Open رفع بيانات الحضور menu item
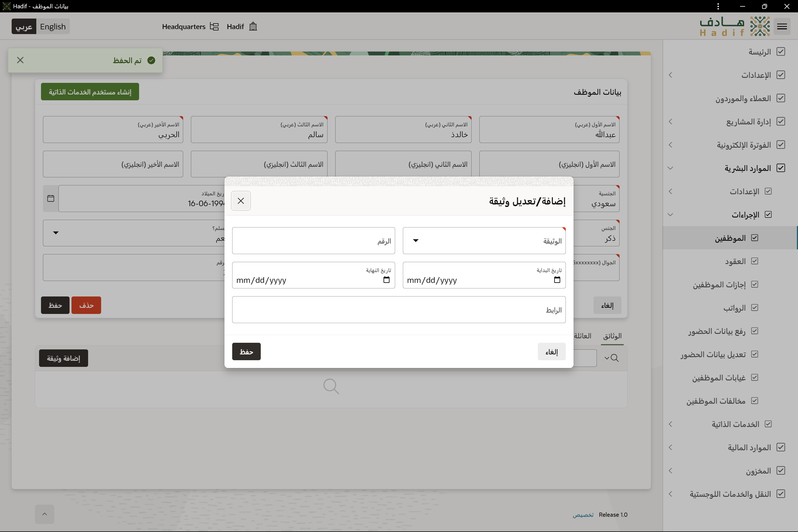This screenshot has width=798, height=532. point(717,331)
